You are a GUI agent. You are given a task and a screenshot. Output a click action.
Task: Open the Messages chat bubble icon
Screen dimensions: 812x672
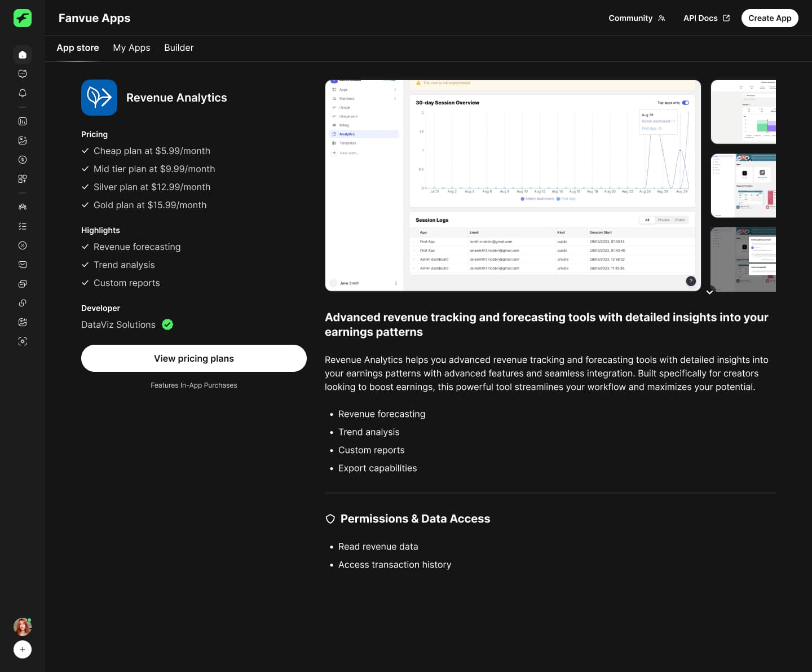coord(23,74)
